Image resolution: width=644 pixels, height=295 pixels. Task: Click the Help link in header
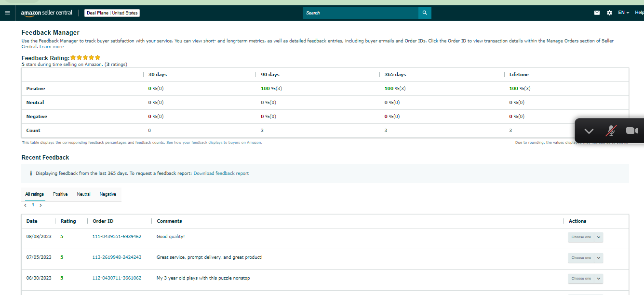639,13
